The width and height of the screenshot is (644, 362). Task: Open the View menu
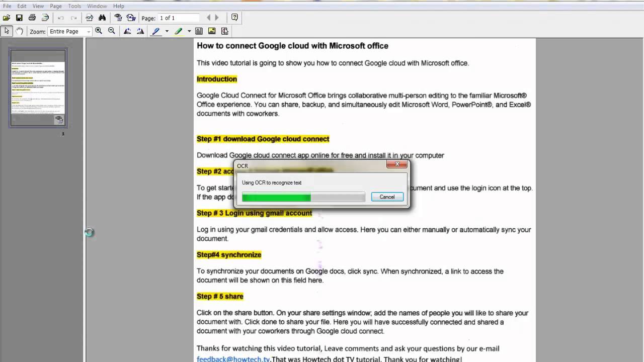point(38,6)
